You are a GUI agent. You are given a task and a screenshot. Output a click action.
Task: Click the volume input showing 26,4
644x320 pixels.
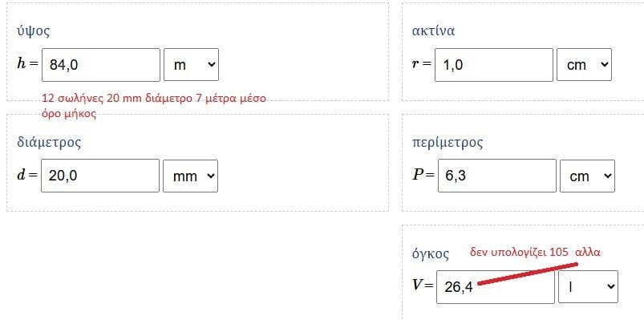click(x=496, y=287)
